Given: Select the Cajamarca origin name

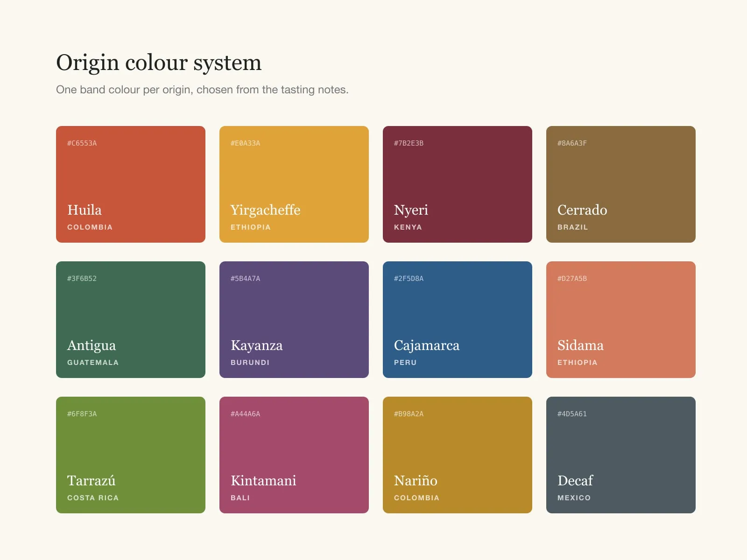Looking at the screenshot, I should tap(427, 346).
